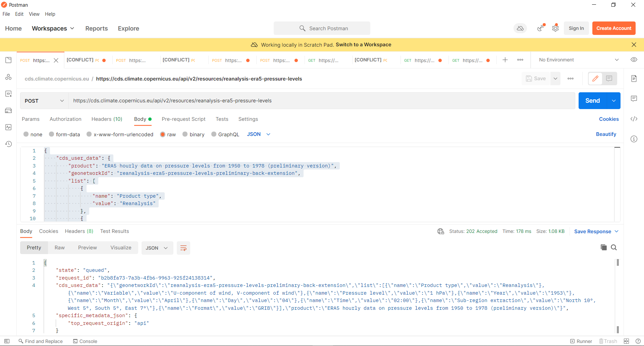Open the Edit menu

pyautogui.click(x=19, y=14)
